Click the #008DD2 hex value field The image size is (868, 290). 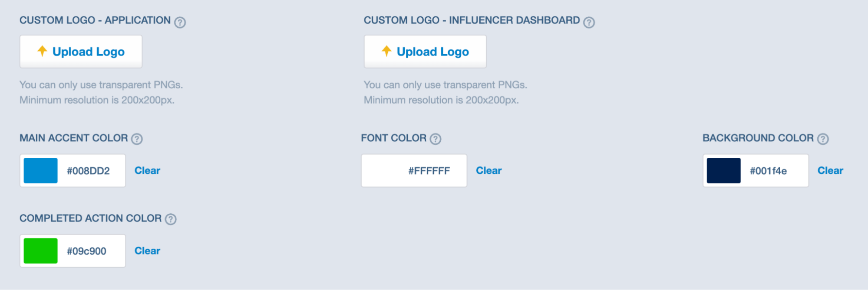pyautogui.click(x=88, y=171)
